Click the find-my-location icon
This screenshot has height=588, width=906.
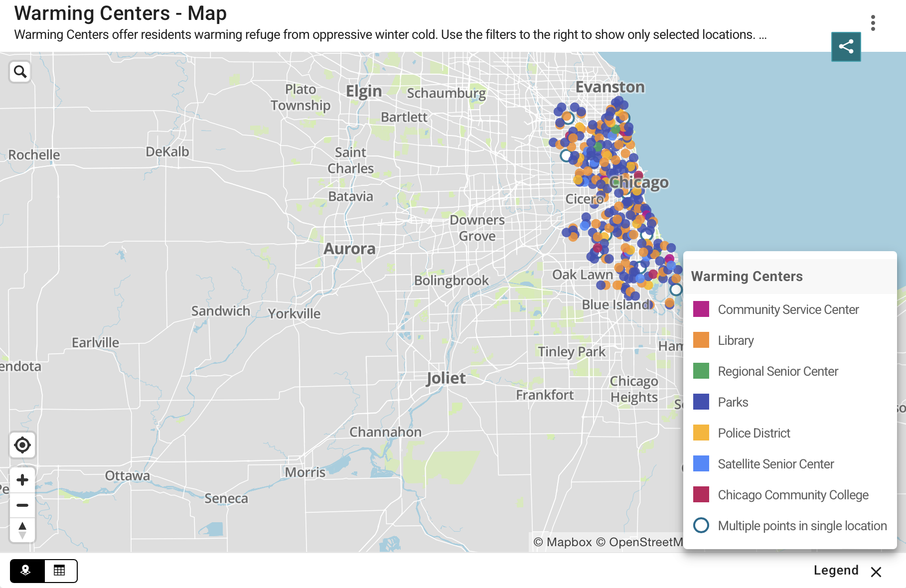click(x=22, y=445)
